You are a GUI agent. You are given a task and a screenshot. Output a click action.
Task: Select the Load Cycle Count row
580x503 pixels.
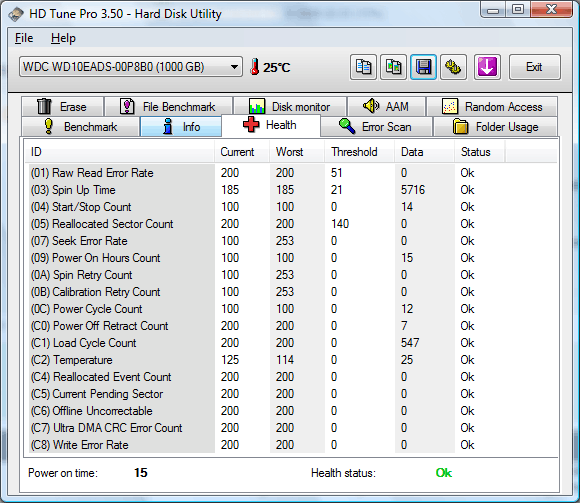point(291,343)
